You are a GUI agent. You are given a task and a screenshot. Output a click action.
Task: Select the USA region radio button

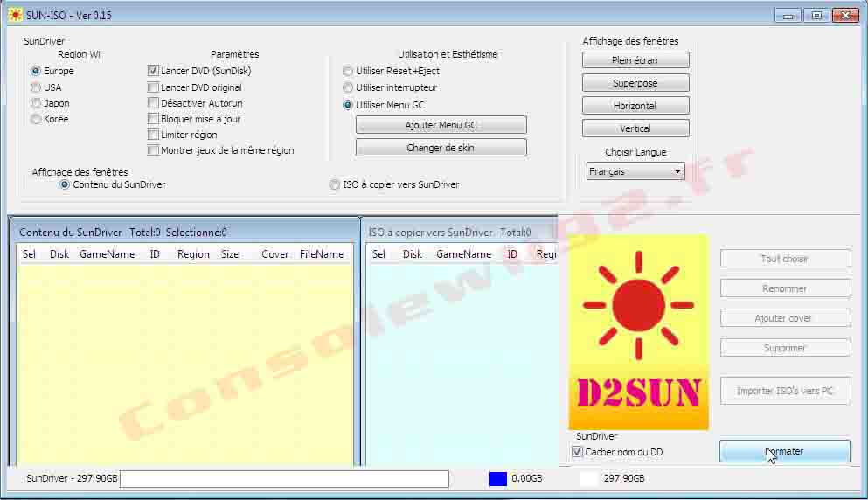36,87
